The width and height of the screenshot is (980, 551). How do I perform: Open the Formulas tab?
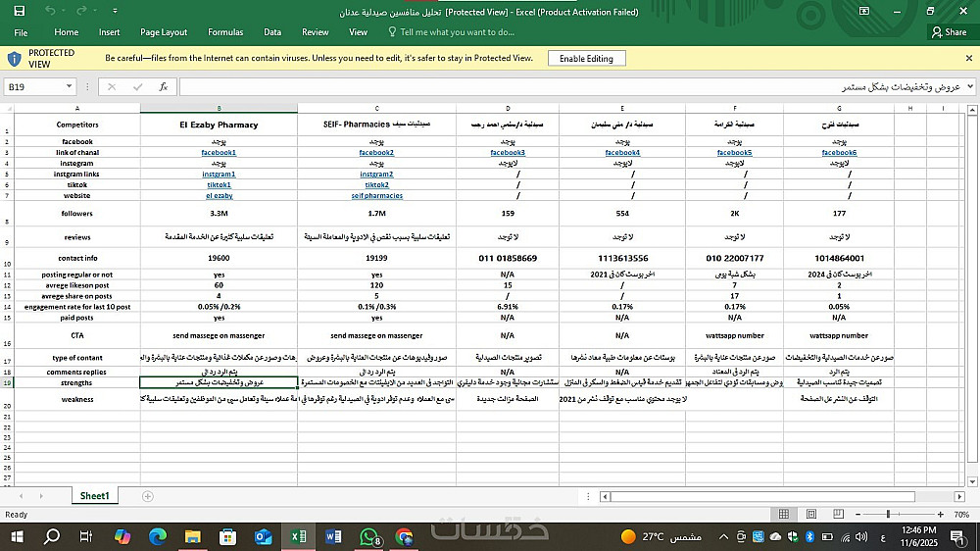[225, 32]
